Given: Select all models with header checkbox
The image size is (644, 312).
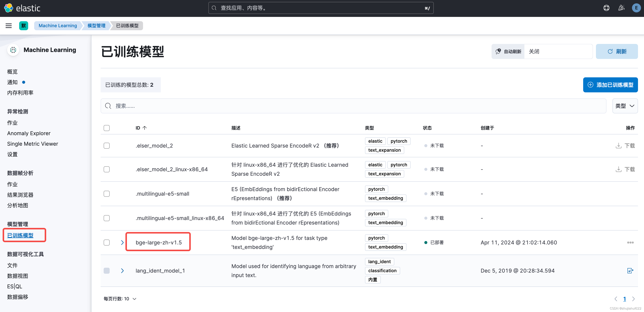Looking at the screenshot, I should tap(106, 128).
